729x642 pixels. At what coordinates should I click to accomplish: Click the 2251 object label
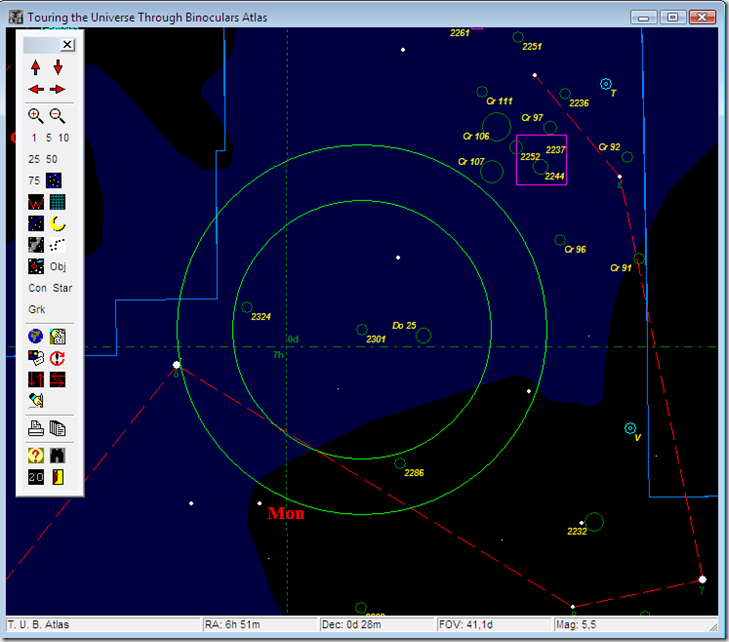[532, 46]
